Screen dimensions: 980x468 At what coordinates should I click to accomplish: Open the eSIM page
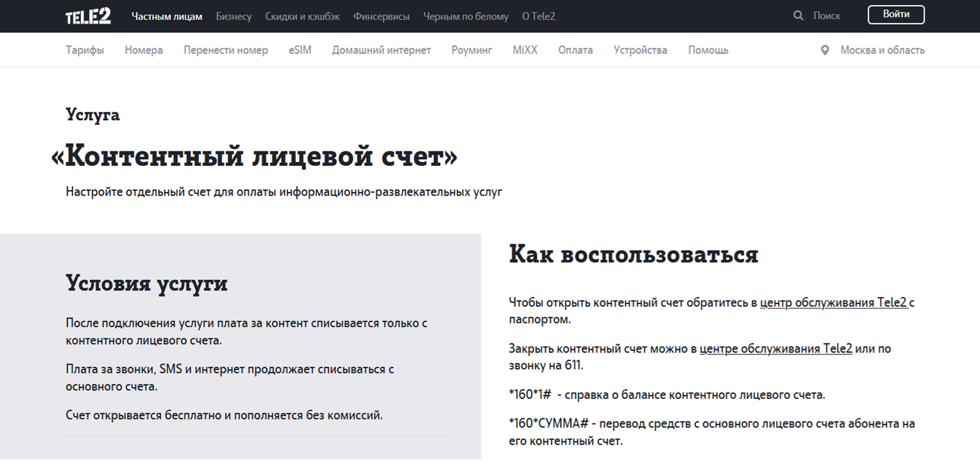click(300, 50)
